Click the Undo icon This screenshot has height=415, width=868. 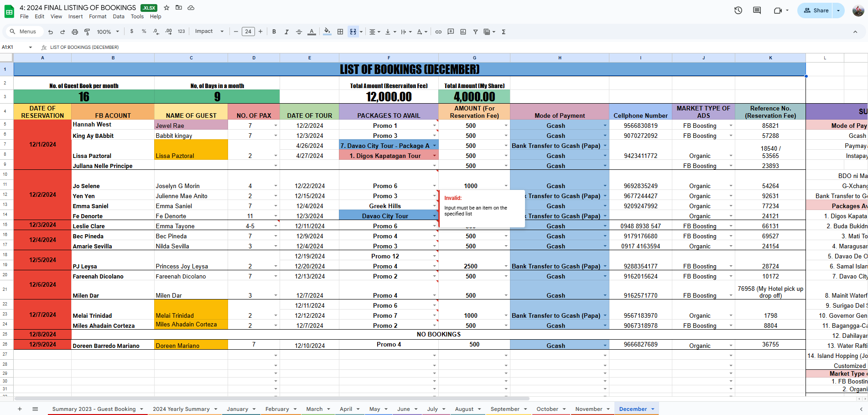pyautogui.click(x=51, y=32)
